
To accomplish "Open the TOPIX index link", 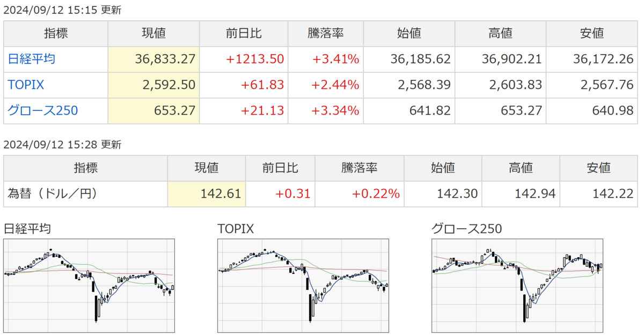I will [x=26, y=85].
